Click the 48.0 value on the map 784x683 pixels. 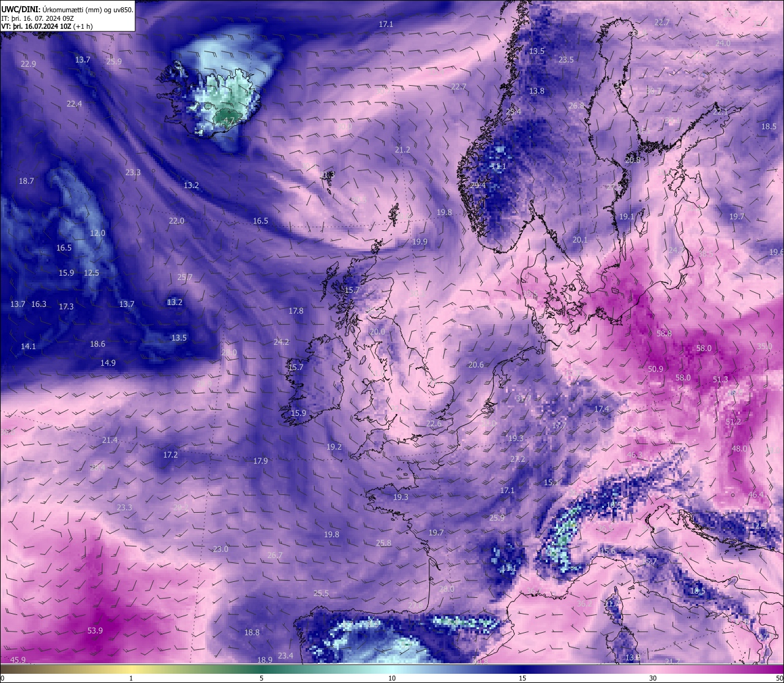[x=739, y=448]
